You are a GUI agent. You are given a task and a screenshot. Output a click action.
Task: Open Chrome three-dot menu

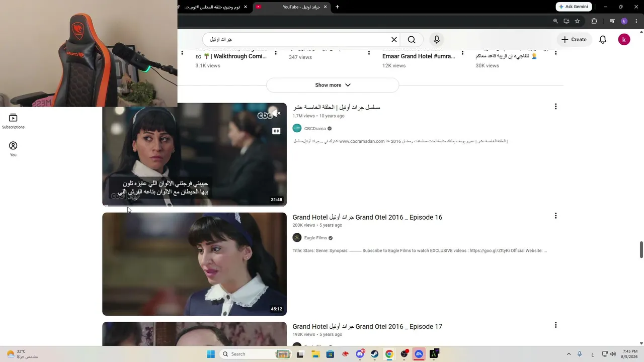[x=637, y=21]
